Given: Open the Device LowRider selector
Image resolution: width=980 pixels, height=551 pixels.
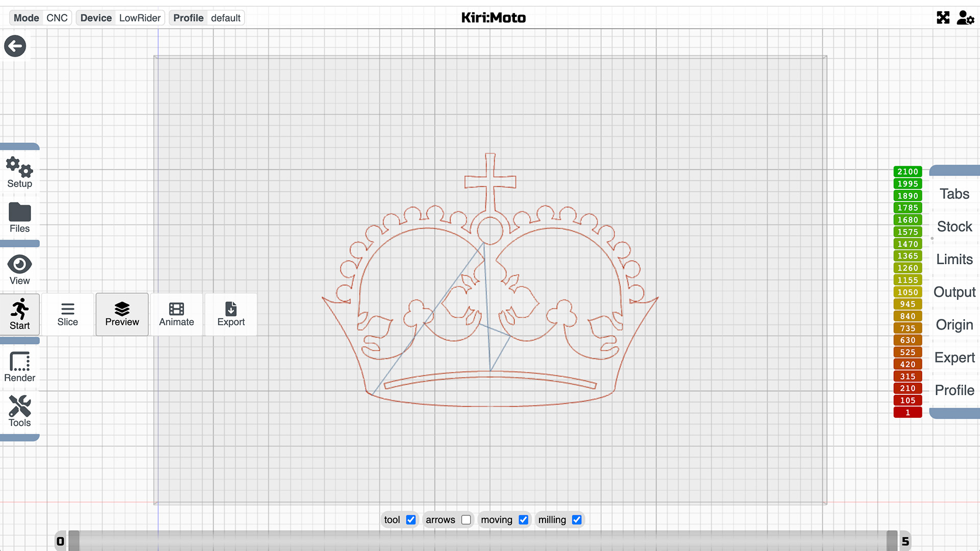Looking at the screenshot, I should 120,18.
